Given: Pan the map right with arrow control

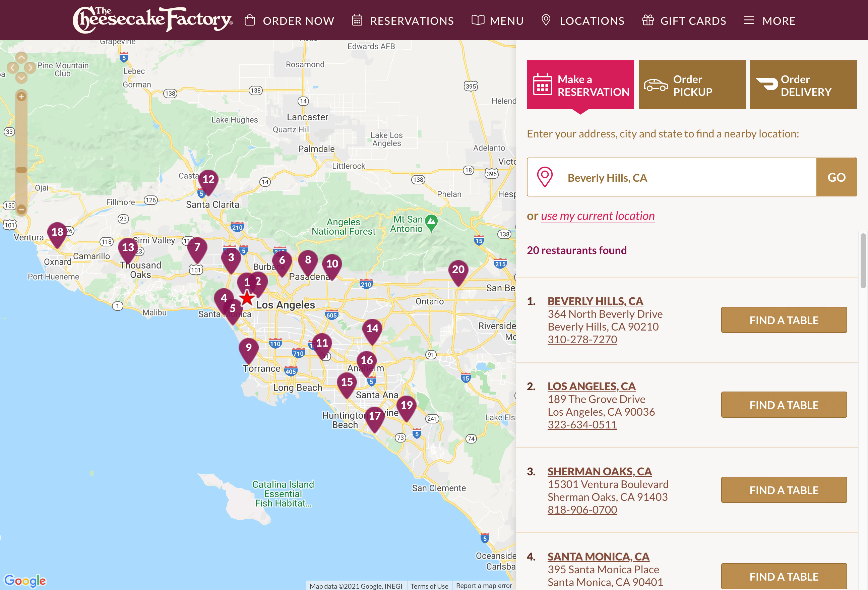Looking at the screenshot, I should [x=30, y=68].
